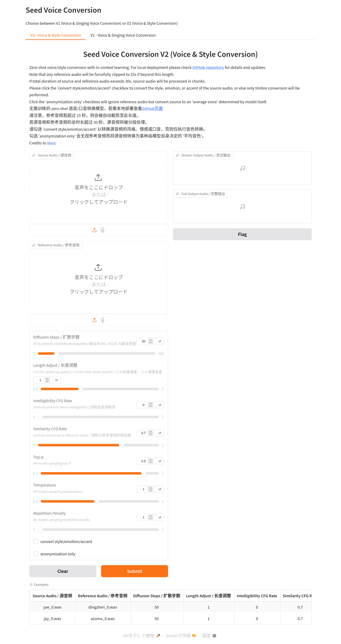Check the anonymization only box
341x644 pixels.
pyautogui.click(x=36, y=554)
